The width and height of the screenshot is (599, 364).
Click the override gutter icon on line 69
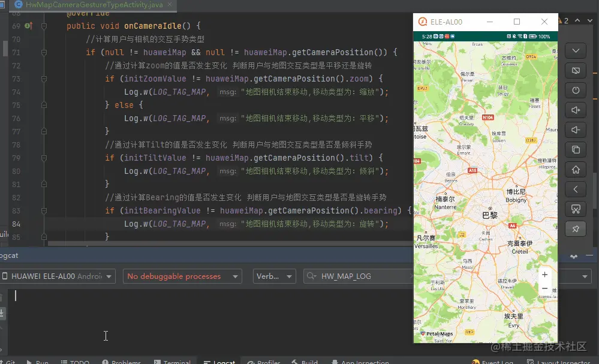click(29, 26)
